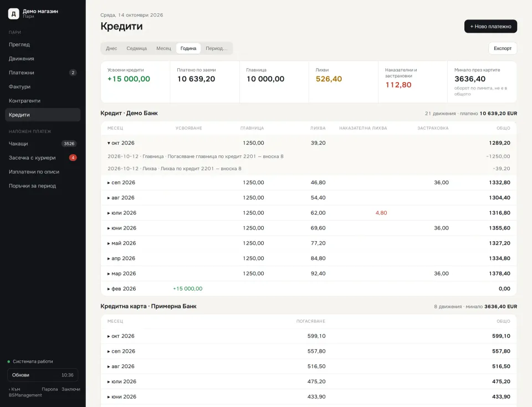This screenshot has height=407, width=532.
Task: Open Засечка с куриери in the sidebar
Action: click(x=43, y=158)
